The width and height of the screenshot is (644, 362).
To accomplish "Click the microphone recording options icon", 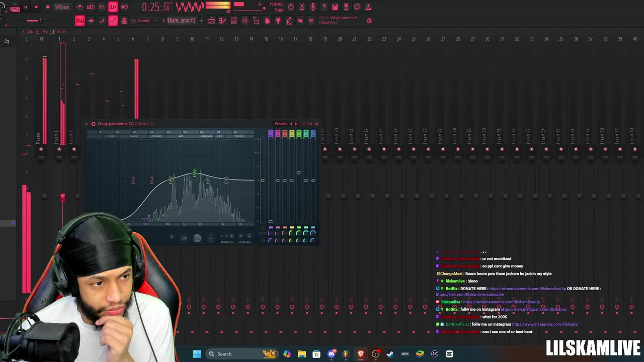I will click(x=313, y=7).
